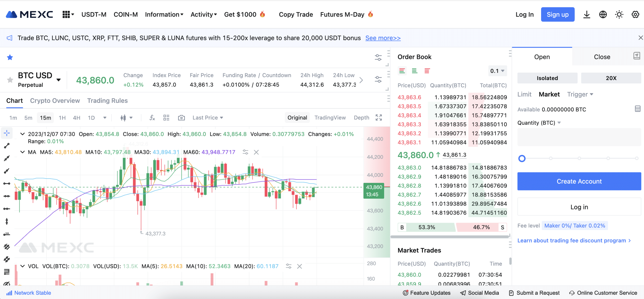Open the BTC USD pair selector dropdown
644x299 pixels.
[x=59, y=80]
